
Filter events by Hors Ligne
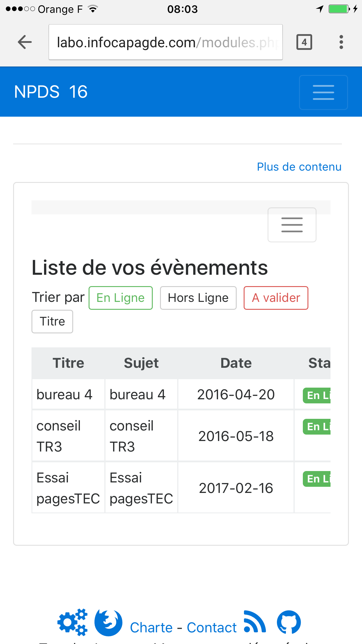[x=198, y=298]
